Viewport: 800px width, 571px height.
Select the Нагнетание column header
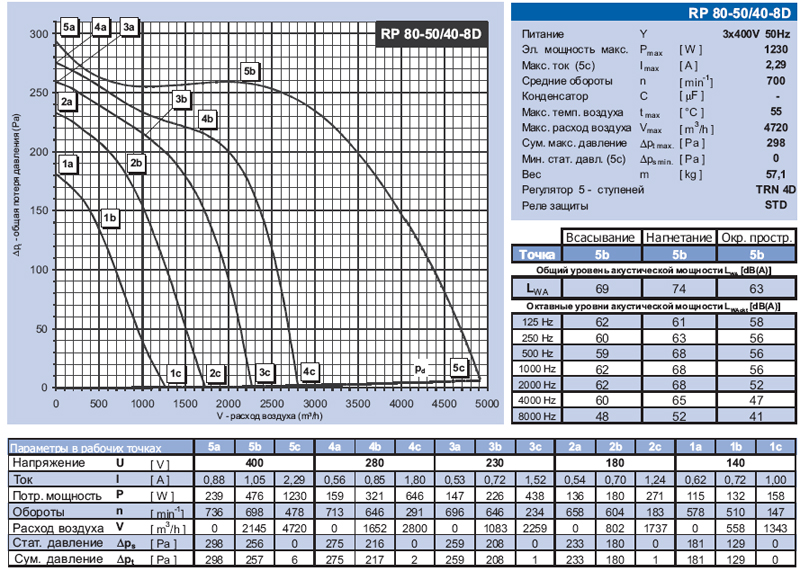(x=677, y=237)
